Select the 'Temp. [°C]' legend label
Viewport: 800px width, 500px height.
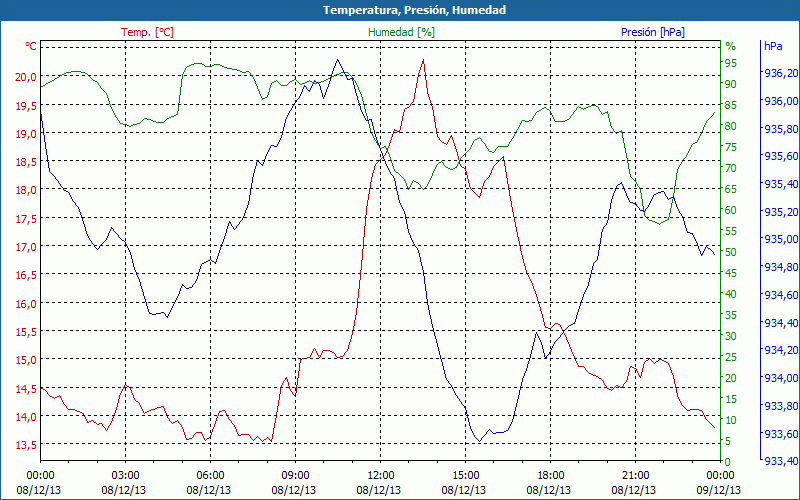tap(147, 32)
